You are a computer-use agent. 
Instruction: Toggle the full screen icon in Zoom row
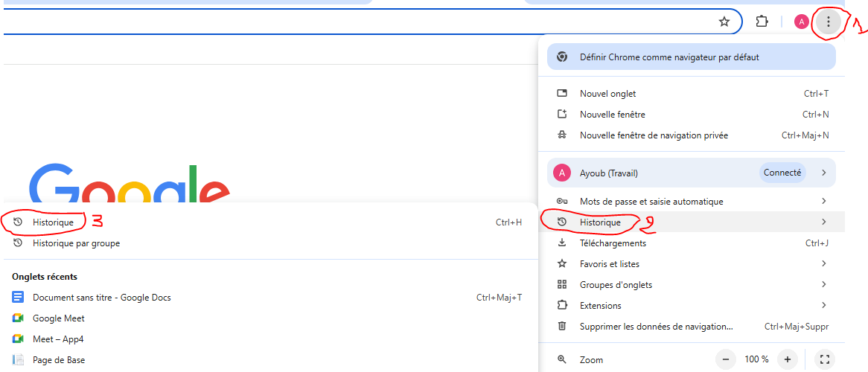point(825,359)
